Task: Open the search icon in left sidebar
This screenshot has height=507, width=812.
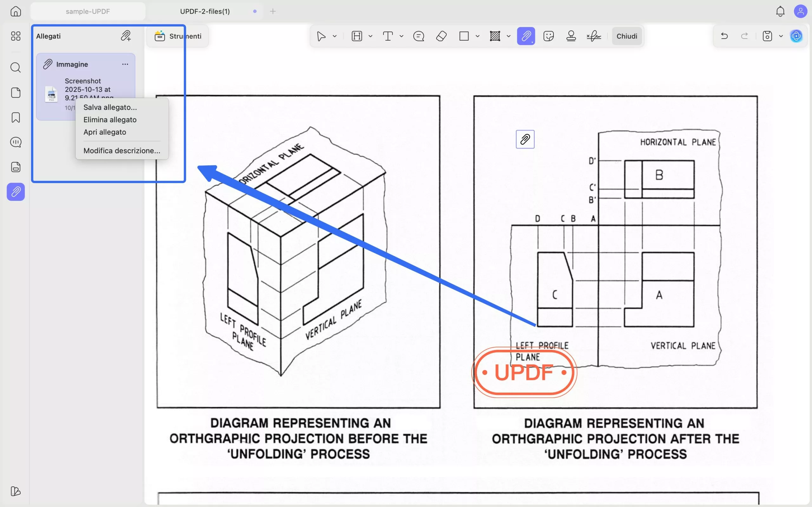Action: 16,67
